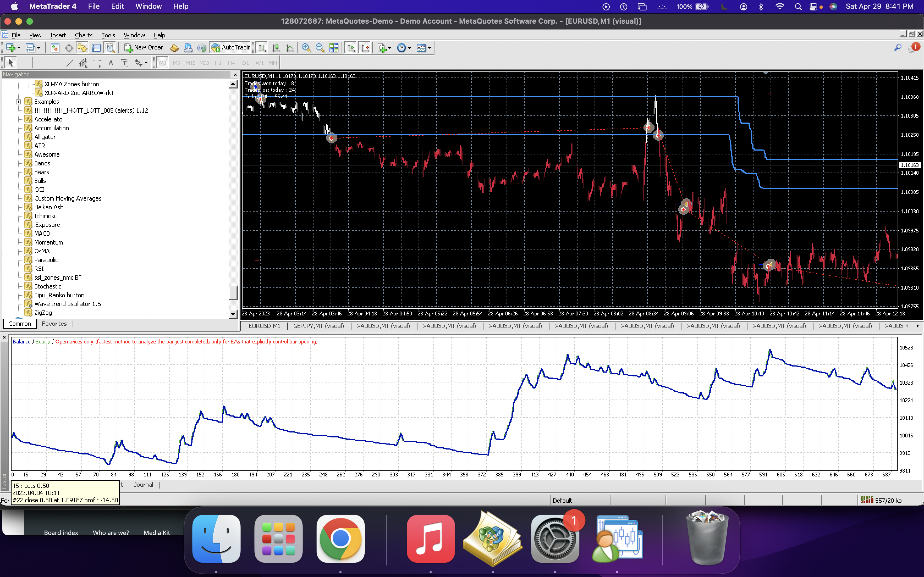924x577 pixels.
Task: Toggle the Chart Shift button
Action: tap(365, 48)
